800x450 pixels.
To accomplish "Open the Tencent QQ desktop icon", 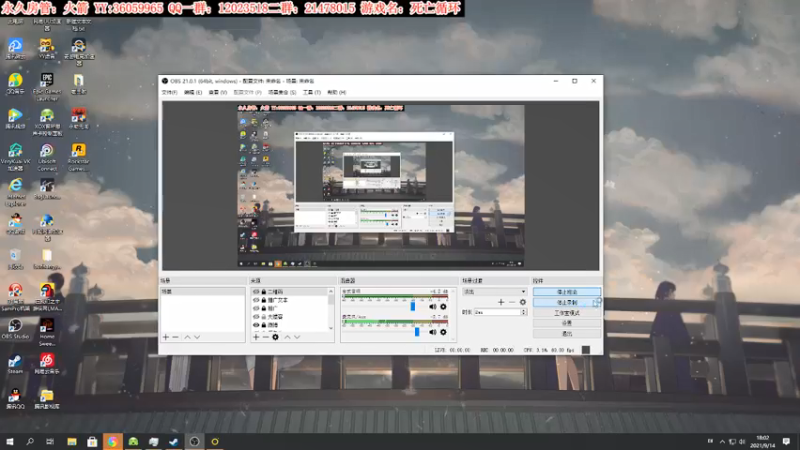I will pyautogui.click(x=15, y=399).
